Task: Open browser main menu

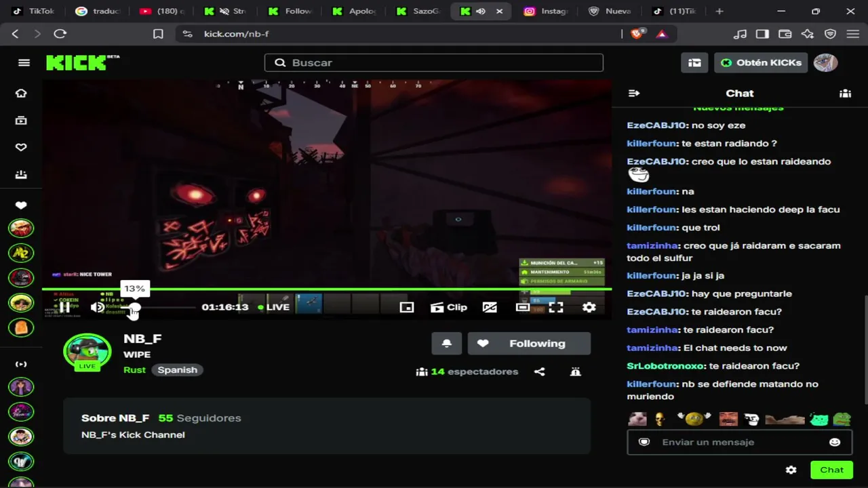Action: (853, 34)
